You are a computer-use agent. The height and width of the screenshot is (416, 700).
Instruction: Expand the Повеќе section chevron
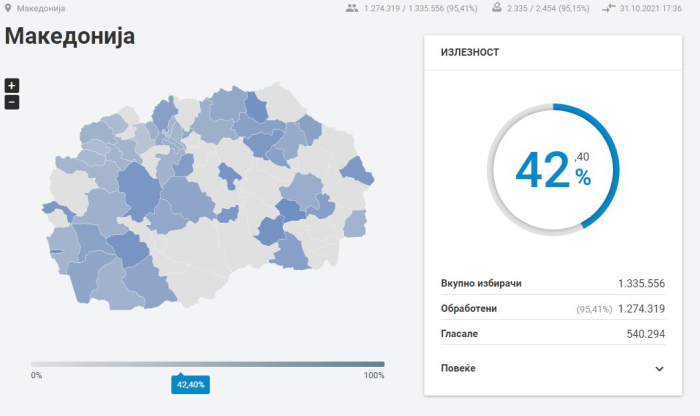659,369
